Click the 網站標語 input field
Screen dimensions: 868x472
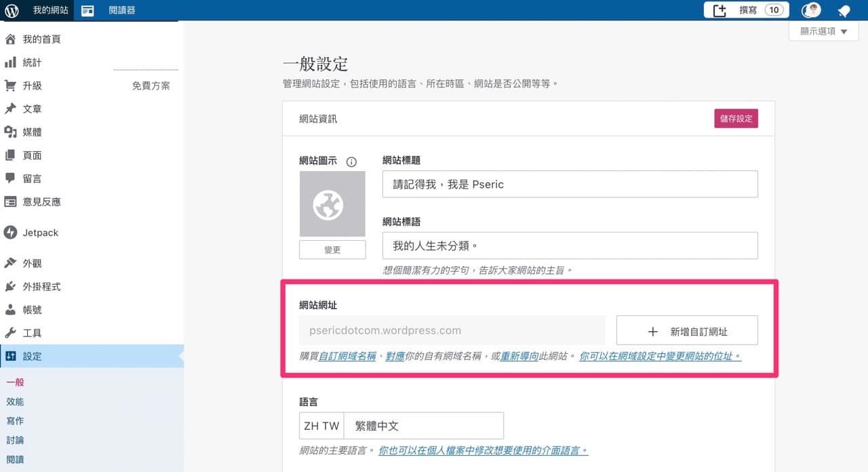pyautogui.click(x=570, y=245)
